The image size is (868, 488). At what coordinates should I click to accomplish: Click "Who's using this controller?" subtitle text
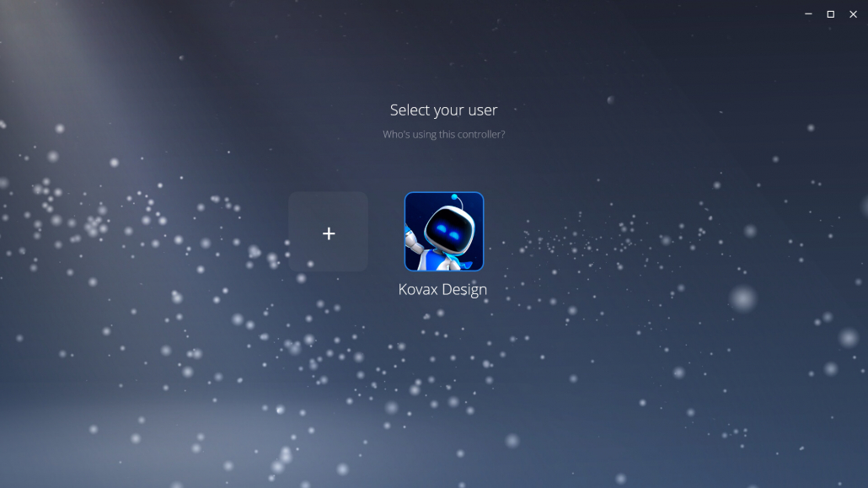pyautogui.click(x=443, y=134)
